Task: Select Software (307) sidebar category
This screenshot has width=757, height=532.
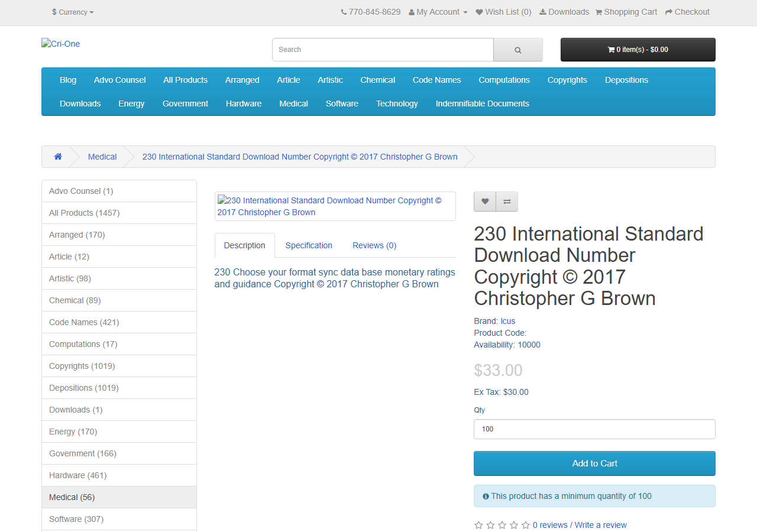Action: pyautogui.click(x=119, y=519)
